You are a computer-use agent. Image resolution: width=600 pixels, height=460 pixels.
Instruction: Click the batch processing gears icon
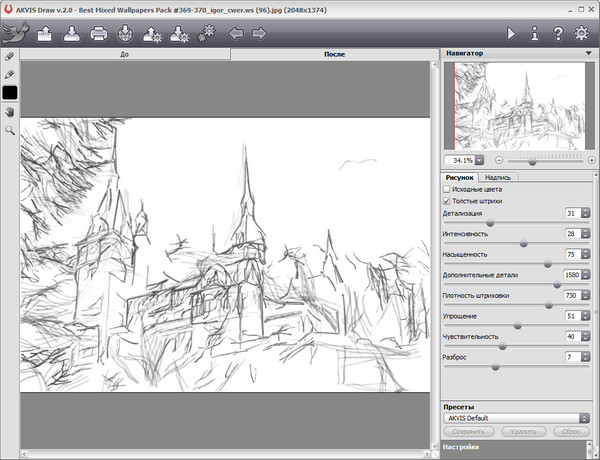tap(207, 34)
